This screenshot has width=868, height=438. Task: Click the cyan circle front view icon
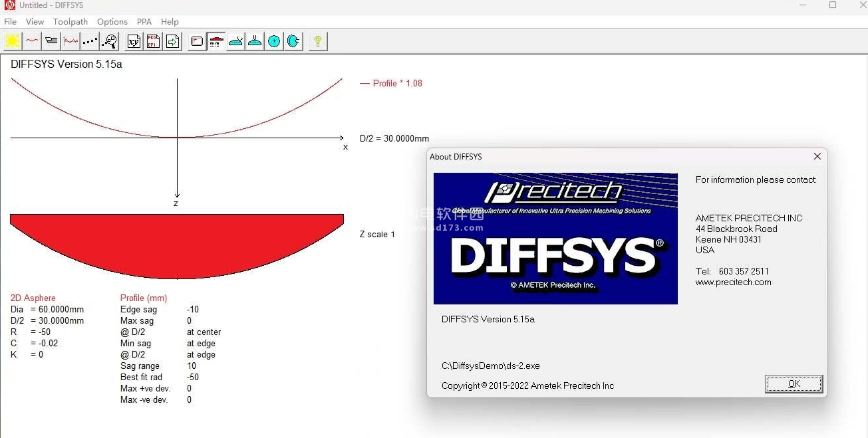coord(274,41)
